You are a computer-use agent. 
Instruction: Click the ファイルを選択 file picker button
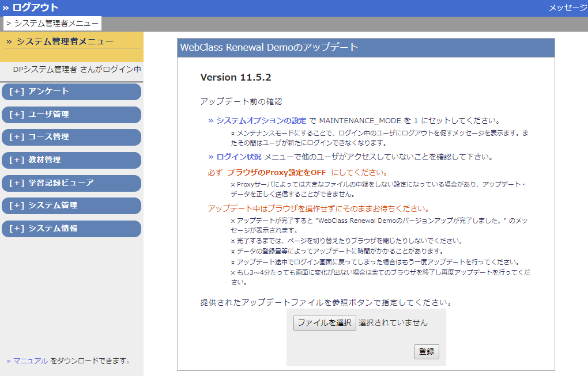(x=325, y=323)
